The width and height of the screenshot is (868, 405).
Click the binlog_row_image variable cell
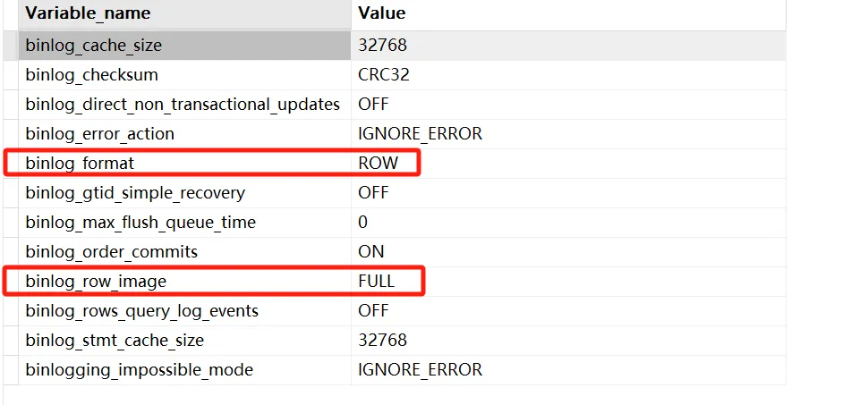(97, 282)
